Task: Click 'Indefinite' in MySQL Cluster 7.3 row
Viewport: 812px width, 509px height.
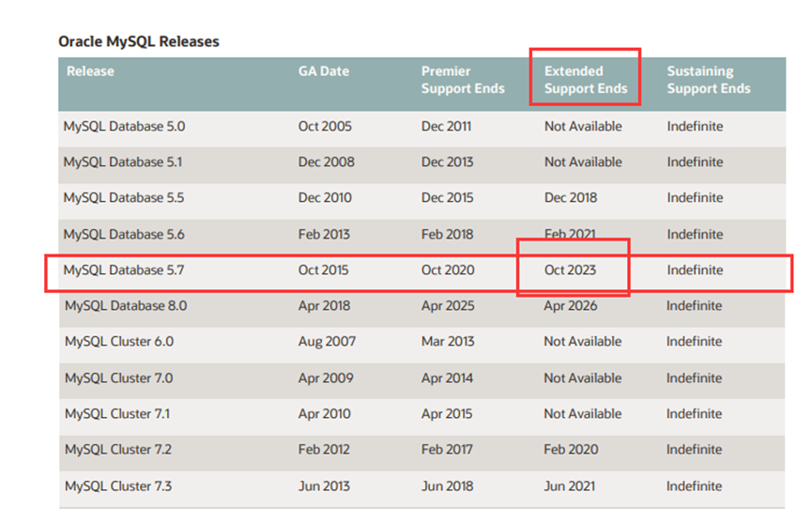Action: (x=694, y=486)
